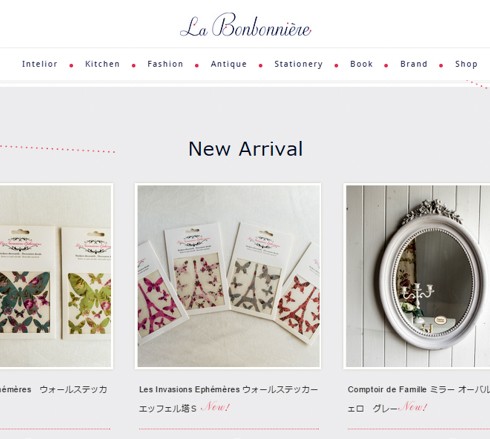This screenshot has width=490, height=439.
Task: Open the Comptoir de Famille ミラー link
Action: pos(419,399)
